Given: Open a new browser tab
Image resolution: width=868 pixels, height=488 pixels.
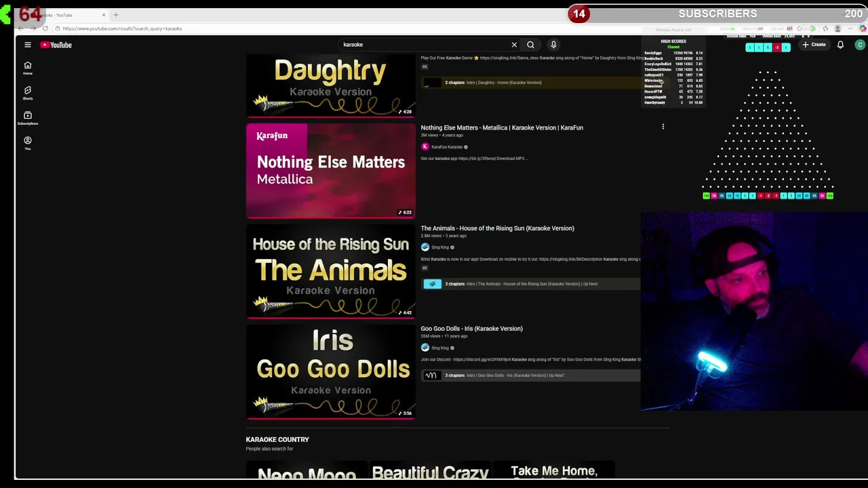Looking at the screenshot, I should point(116,15).
